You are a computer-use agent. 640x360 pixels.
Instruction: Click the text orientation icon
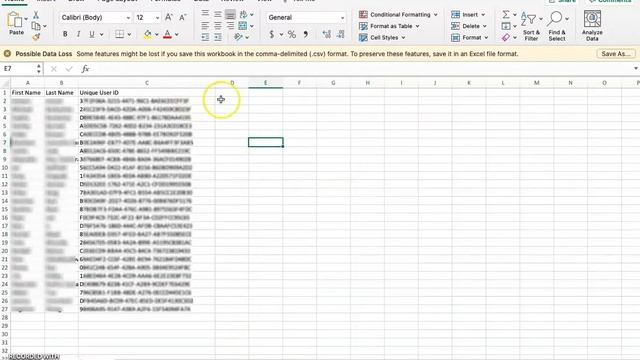pos(239,37)
